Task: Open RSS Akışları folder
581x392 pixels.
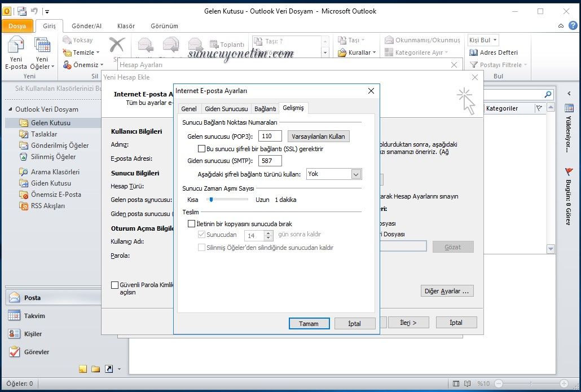Action: (x=48, y=206)
